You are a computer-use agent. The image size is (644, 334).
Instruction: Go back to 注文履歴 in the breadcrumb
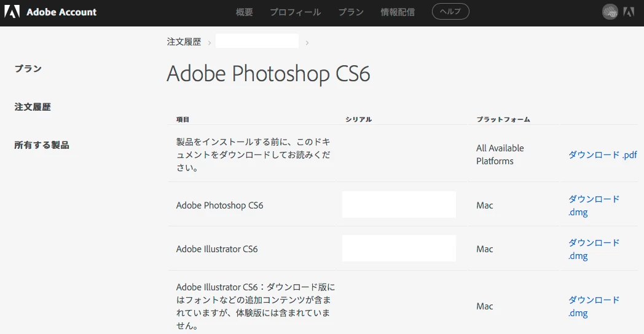click(x=184, y=42)
